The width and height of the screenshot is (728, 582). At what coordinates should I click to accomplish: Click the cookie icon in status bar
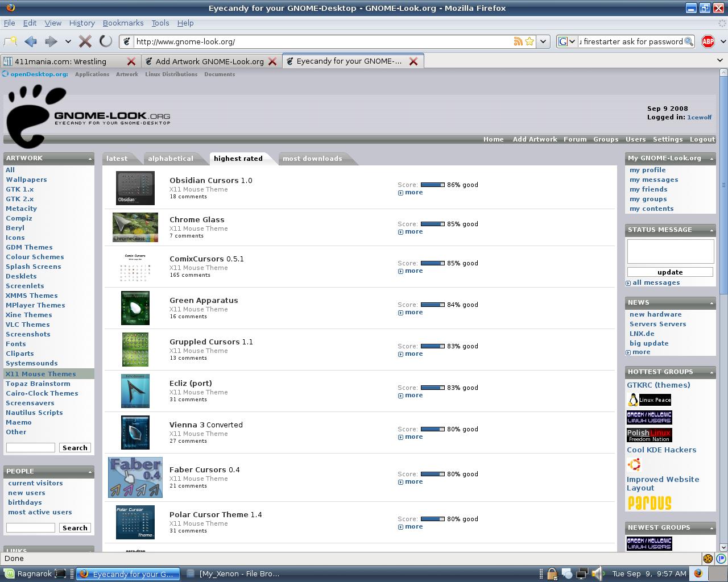pyautogui.click(x=708, y=559)
